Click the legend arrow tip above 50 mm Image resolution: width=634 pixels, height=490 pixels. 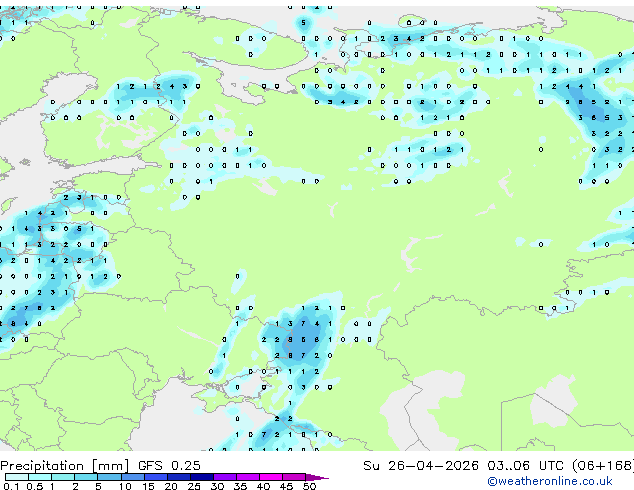(x=317, y=477)
